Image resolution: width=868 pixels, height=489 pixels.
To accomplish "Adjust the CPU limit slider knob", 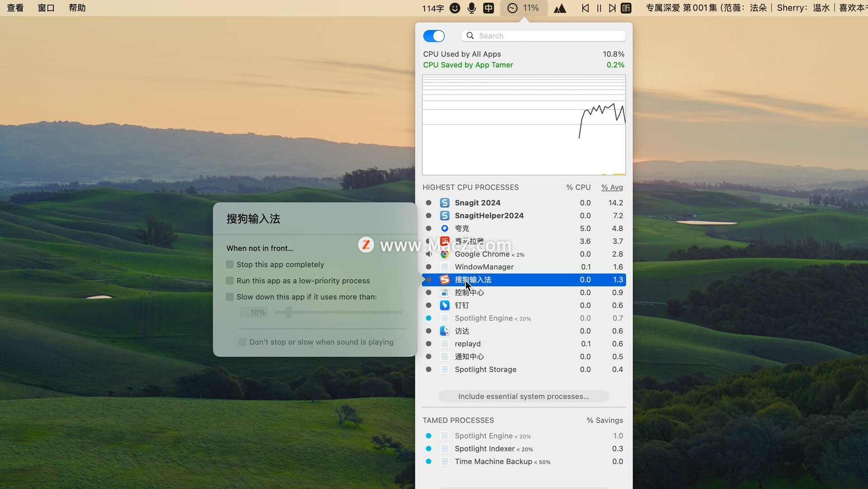I will pyautogui.click(x=288, y=312).
